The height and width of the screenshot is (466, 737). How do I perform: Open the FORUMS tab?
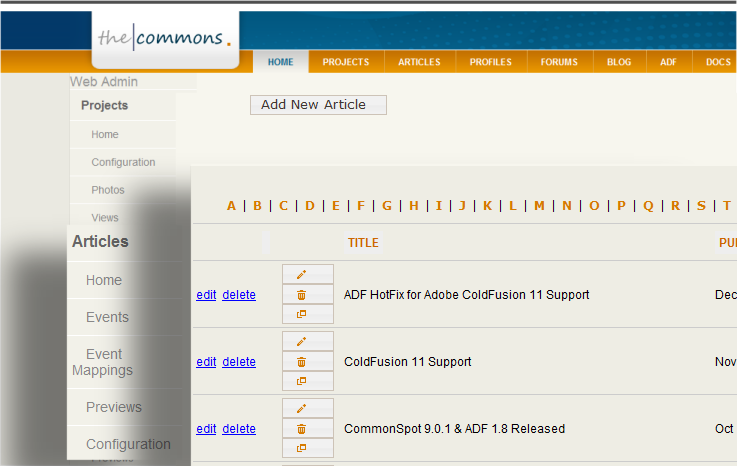click(x=559, y=62)
